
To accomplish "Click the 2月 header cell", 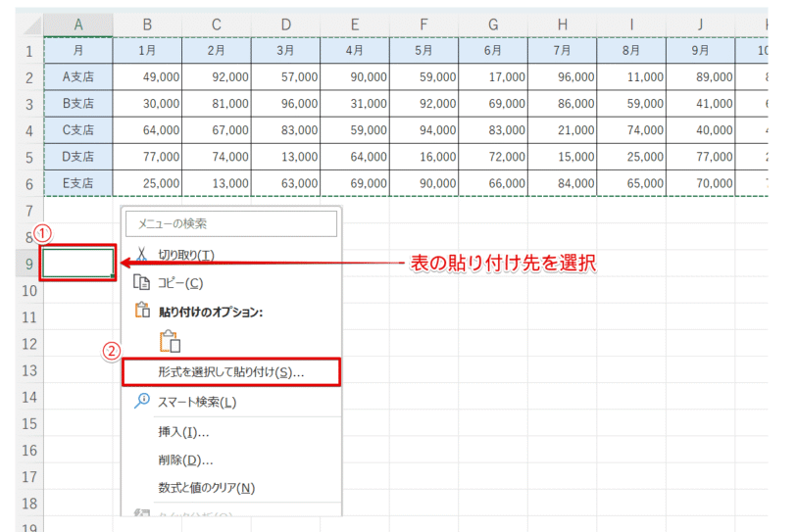I will coord(217,51).
